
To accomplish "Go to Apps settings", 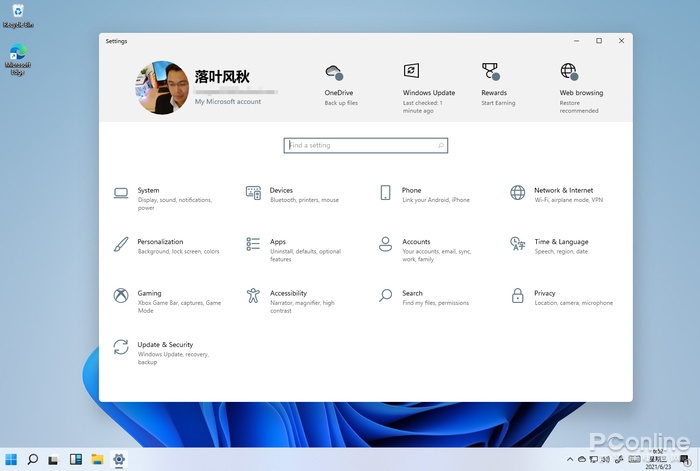I will 277,242.
